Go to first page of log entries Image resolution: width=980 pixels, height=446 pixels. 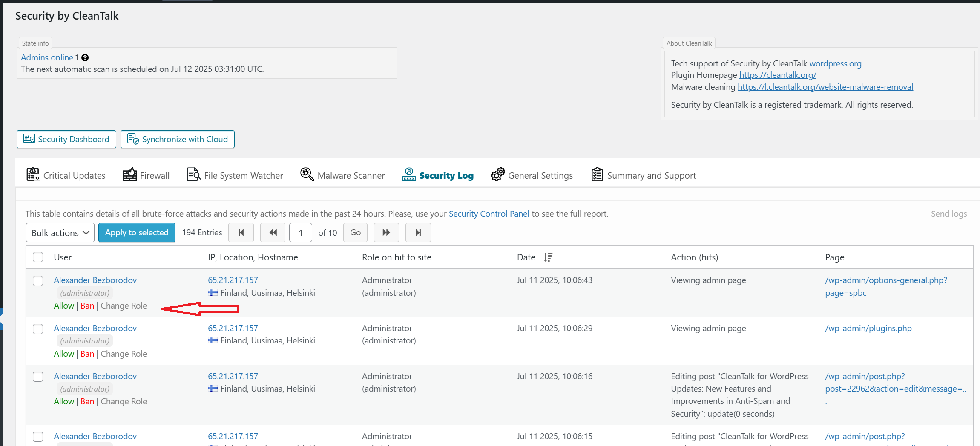point(241,233)
